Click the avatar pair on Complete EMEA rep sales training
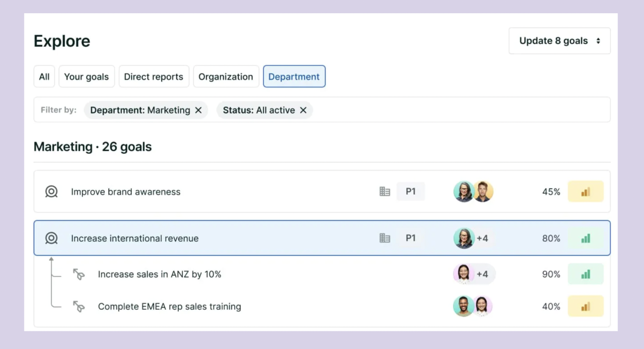The width and height of the screenshot is (644, 349). click(x=473, y=306)
